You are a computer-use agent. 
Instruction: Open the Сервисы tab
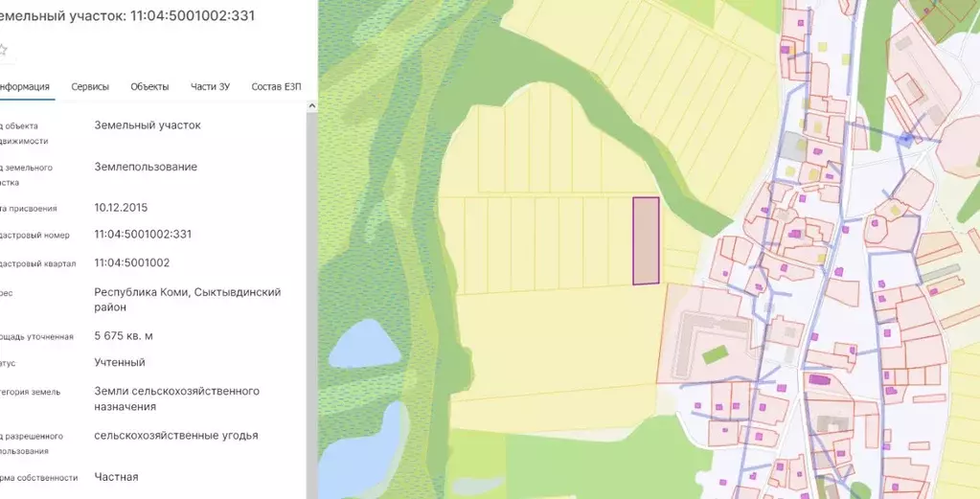point(90,87)
